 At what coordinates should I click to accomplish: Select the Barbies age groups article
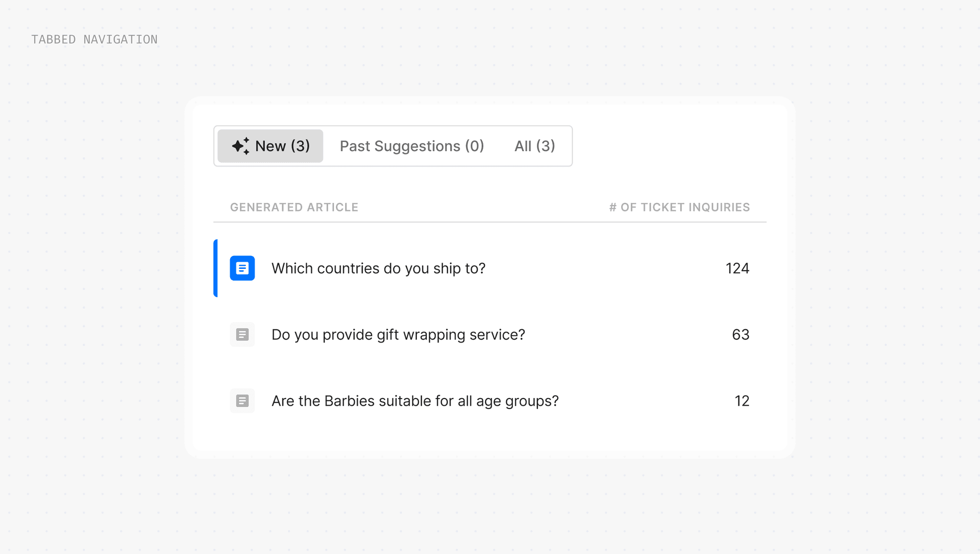(415, 401)
